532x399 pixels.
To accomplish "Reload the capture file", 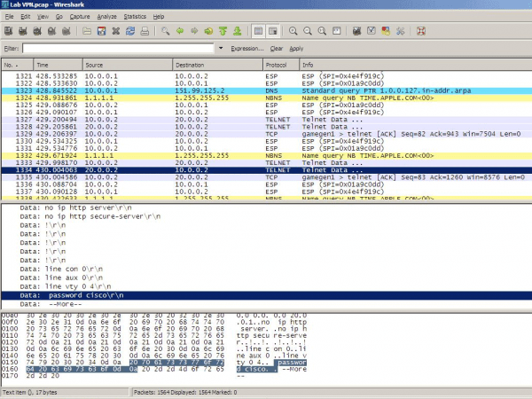I will click(x=130, y=31).
